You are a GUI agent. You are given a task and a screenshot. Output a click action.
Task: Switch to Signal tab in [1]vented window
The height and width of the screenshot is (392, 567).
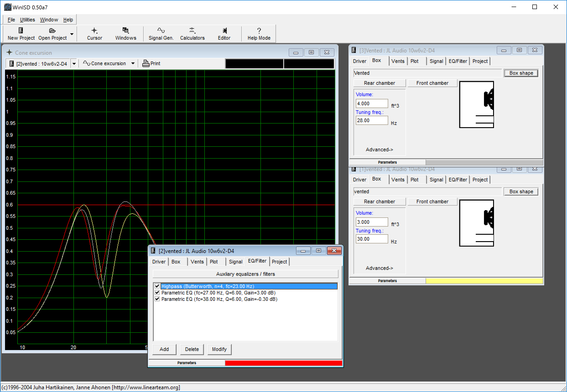click(436, 180)
